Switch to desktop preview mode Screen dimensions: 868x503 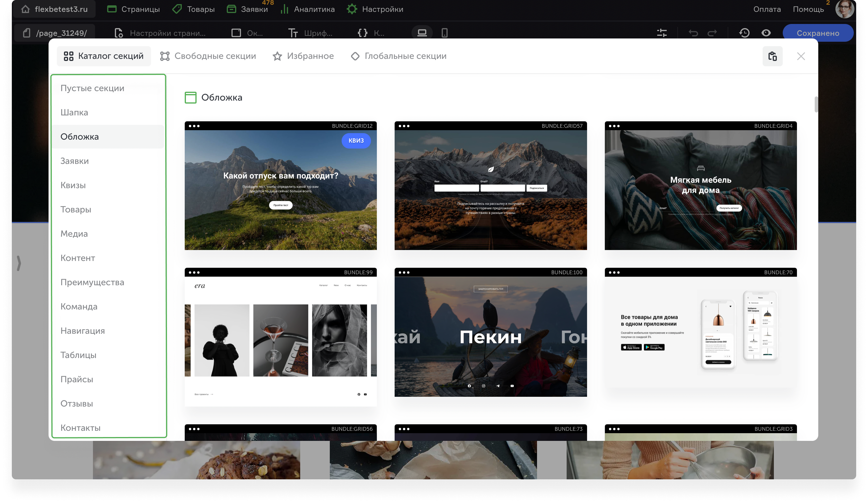(422, 33)
